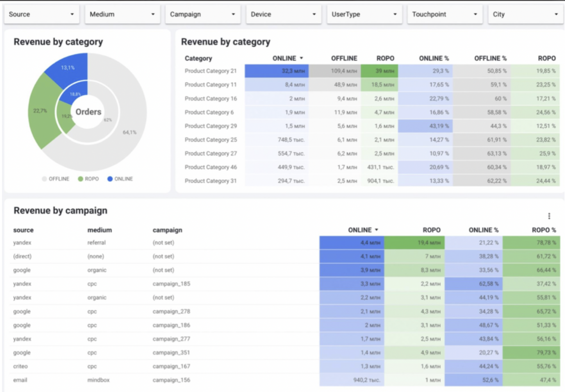Expand the Touchpoint filter dropdown
Viewport: 565px width, 392px height.
pos(445,14)
